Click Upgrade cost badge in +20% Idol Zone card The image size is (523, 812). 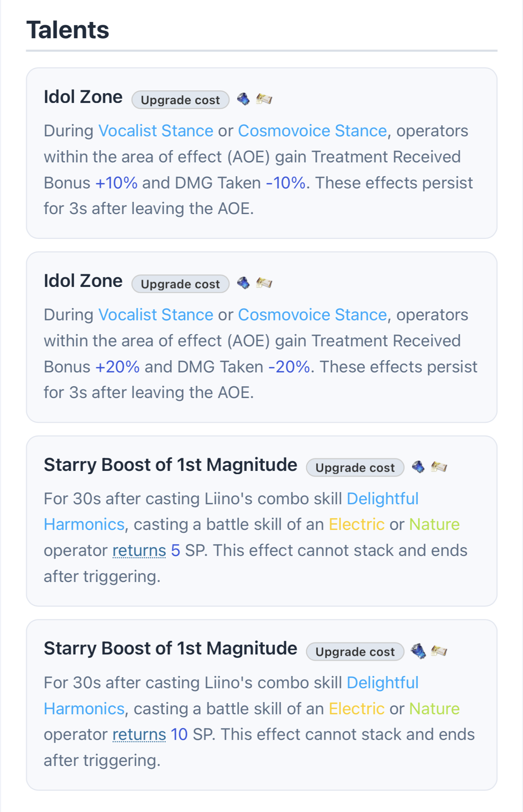[x=180, y=284]
